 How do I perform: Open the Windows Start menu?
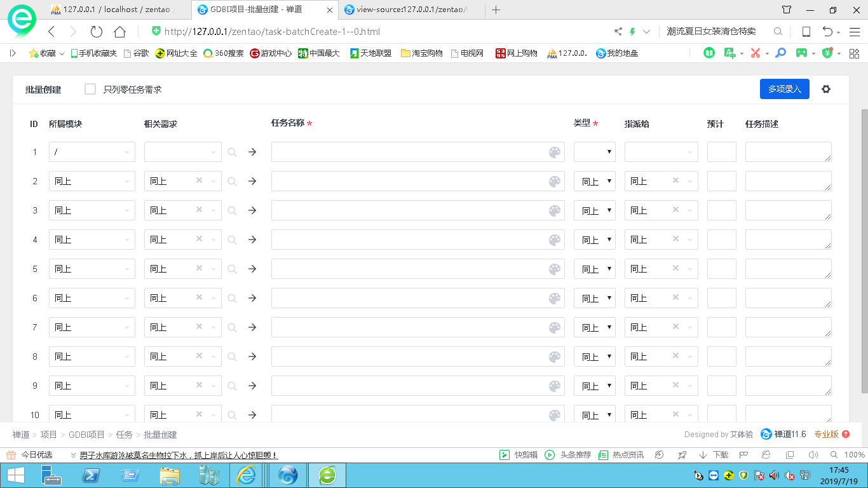click(x=15, y=475)
